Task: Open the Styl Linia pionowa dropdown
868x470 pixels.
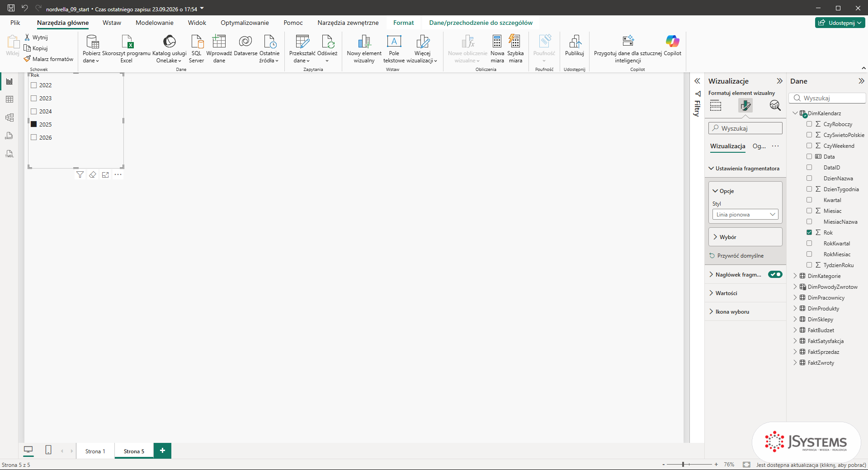Action: [x=745, y=215]
